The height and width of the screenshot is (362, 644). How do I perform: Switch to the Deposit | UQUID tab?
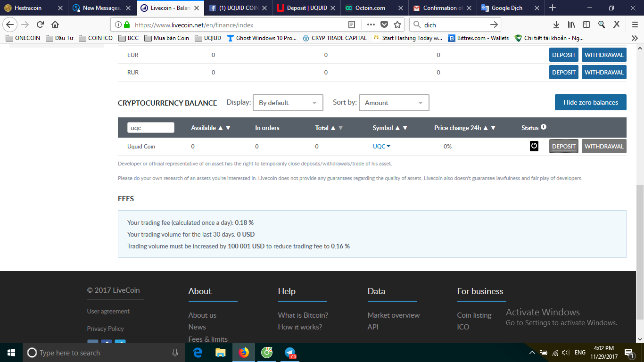(307, 8)
